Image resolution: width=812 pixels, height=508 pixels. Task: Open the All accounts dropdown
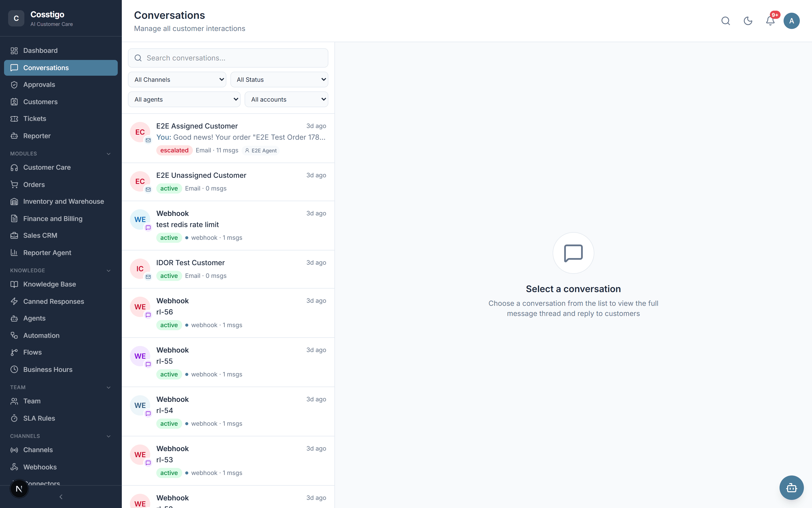(x=286, y=100)
